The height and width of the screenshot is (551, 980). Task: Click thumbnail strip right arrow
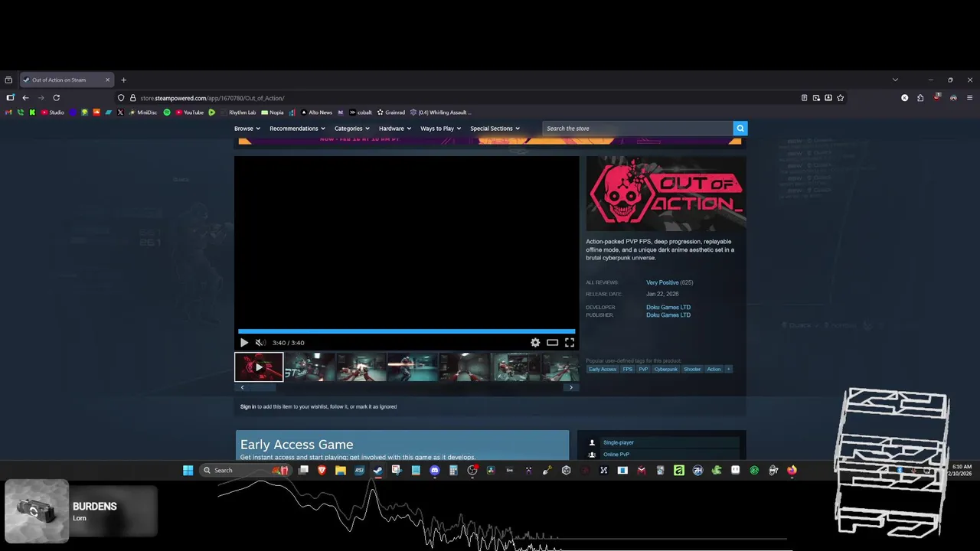pos(571,387)
